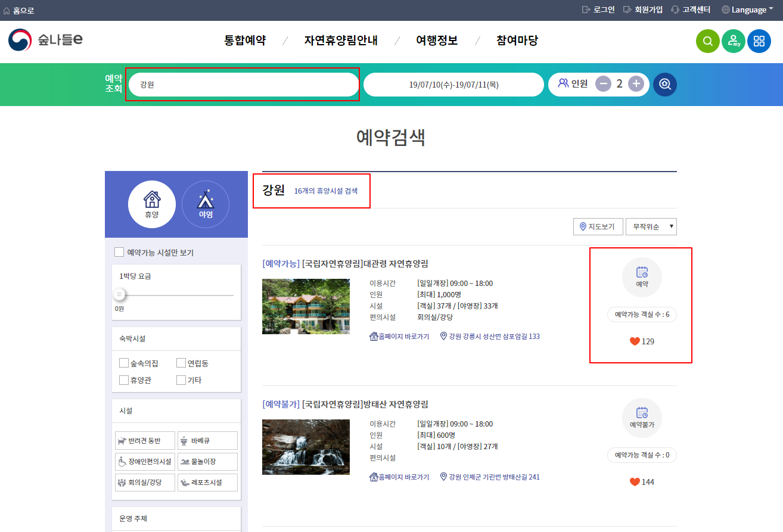The width and height of the screenshot is (783, 532).
Task: Toggle the 회의실/강당 filter
Action: pos(145,483)
